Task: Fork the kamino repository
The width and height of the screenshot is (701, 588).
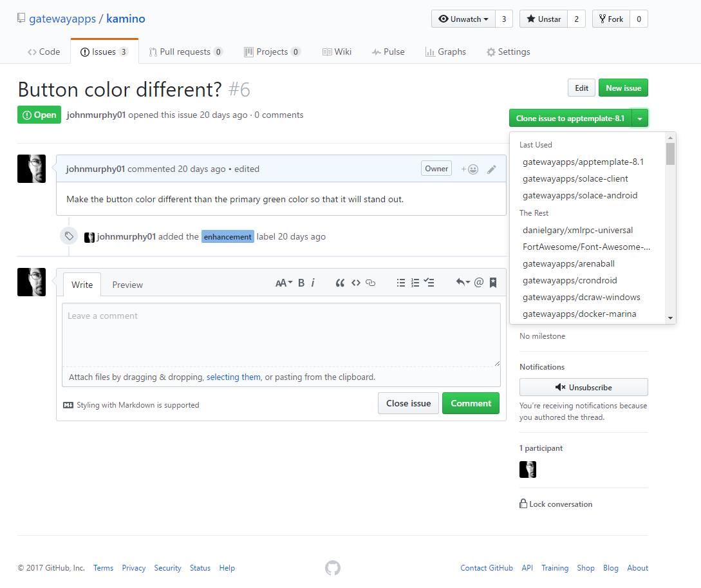Action: coord(611,19)
